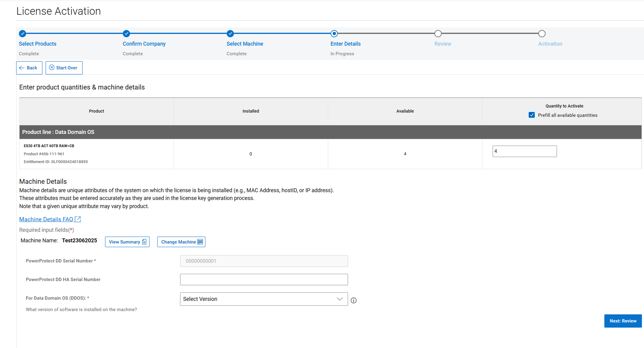Click the Select Machine checkmark step icon
This screenshot has width=644, height=348.
[230, 33]
